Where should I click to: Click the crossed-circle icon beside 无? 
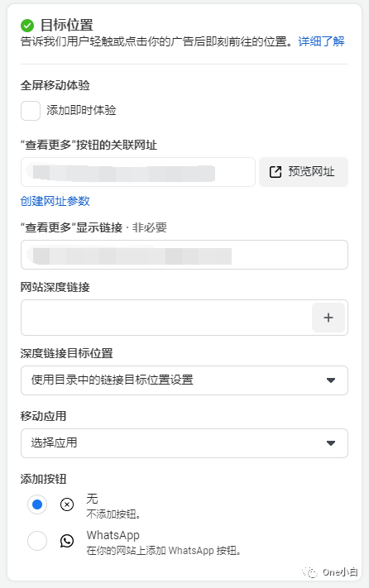67,504
